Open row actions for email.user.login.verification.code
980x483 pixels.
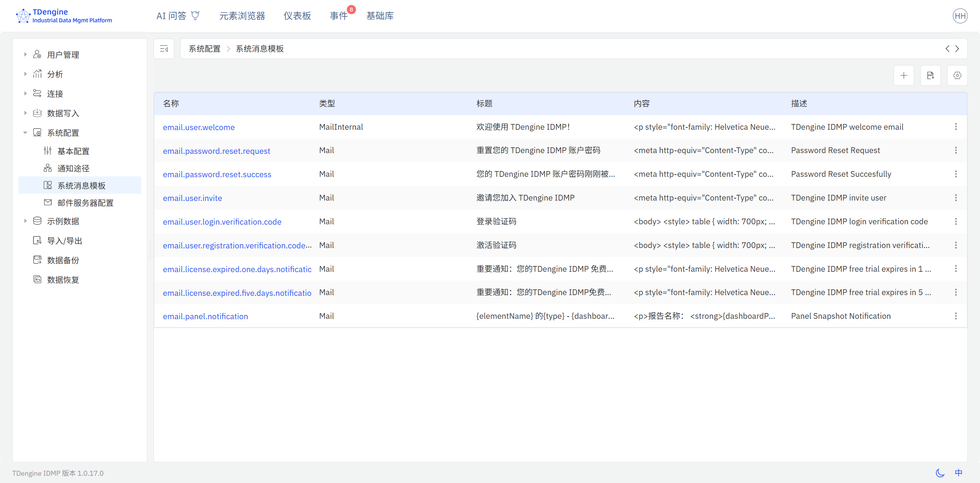point(956,222)
